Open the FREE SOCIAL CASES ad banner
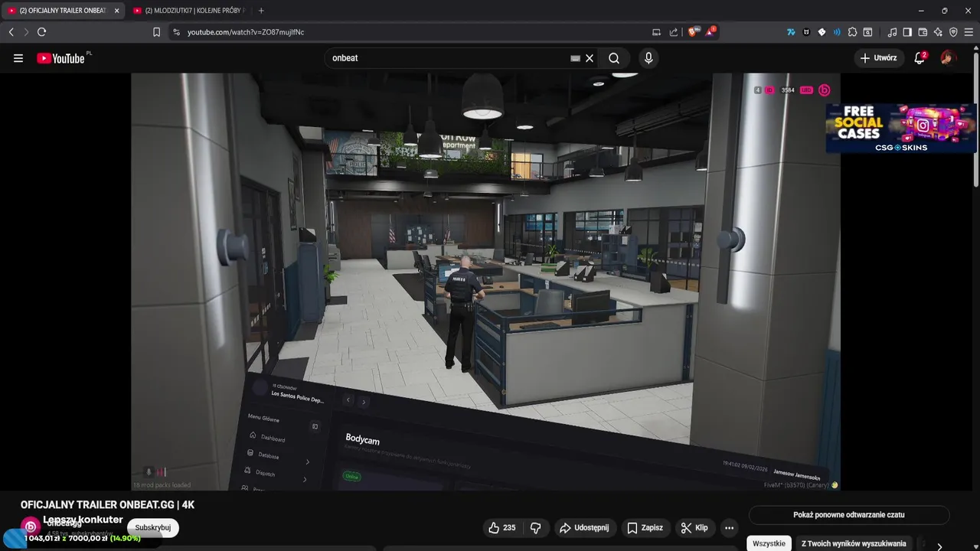The image size is (980, 551). [x=901, y=128]
